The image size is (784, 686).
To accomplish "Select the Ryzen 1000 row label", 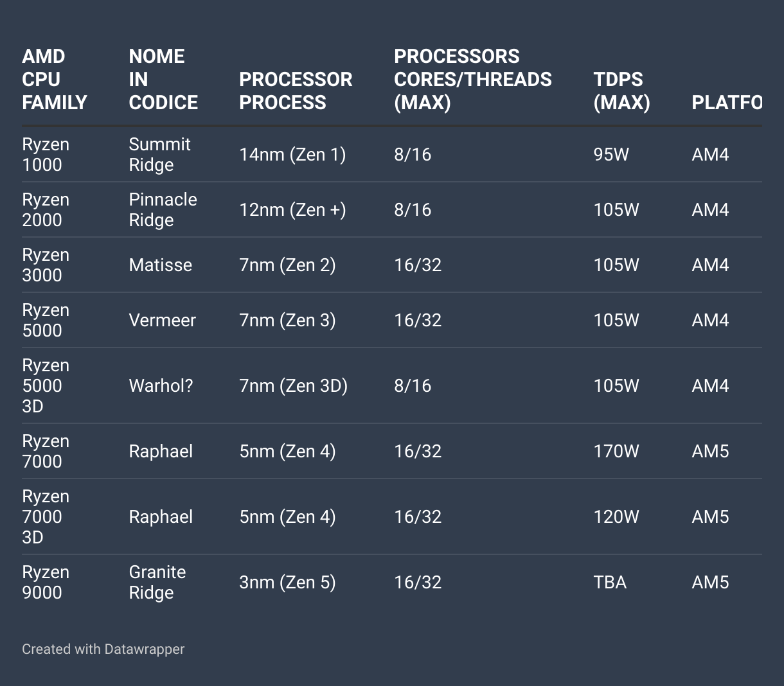I will pos(45,154).
